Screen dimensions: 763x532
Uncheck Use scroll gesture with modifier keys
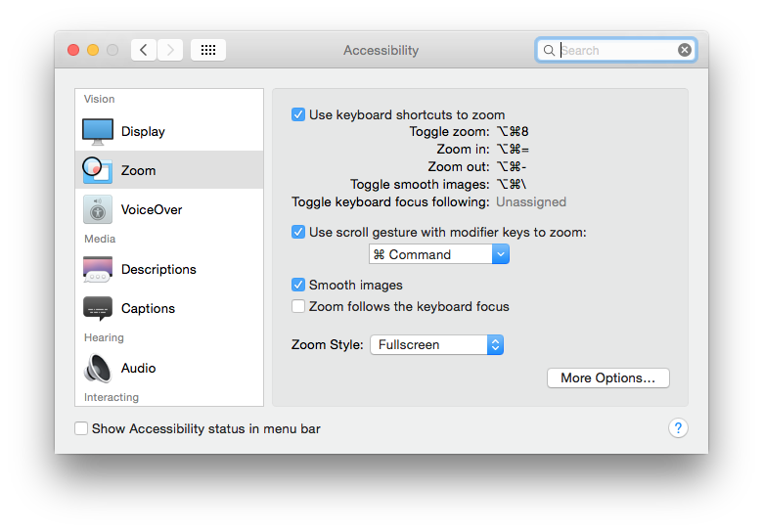(298, 232)
